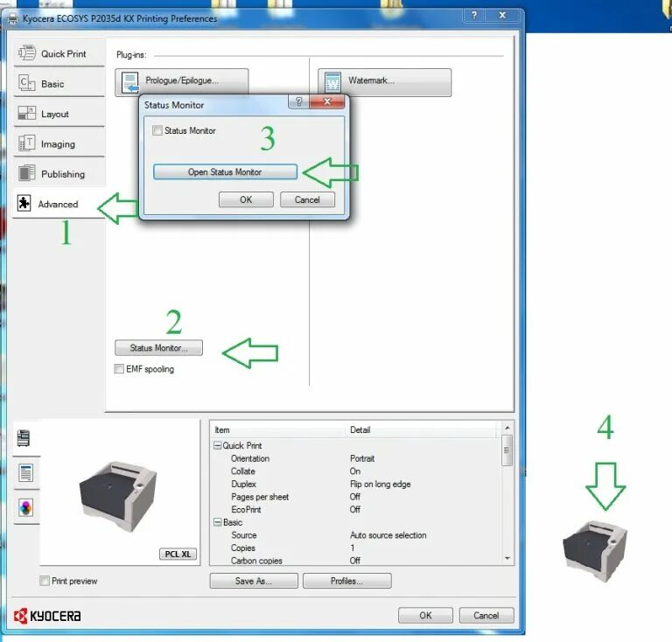Click the Quick Print tab's pages icon
The image size is (672, 642).
coord(26,53)
